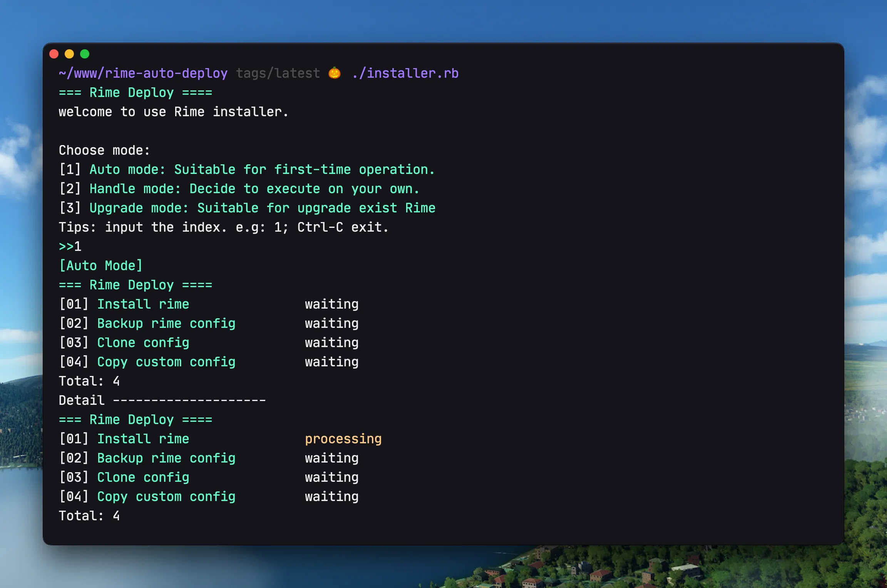Click the Tips input index line
Screen dimensions: 887x588
tap(223, 227)
